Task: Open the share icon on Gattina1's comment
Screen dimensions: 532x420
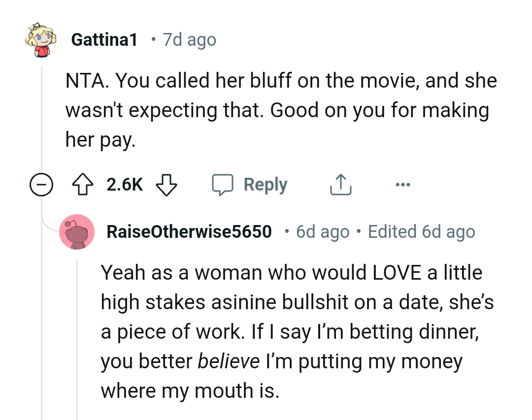Action: [340, 184]
